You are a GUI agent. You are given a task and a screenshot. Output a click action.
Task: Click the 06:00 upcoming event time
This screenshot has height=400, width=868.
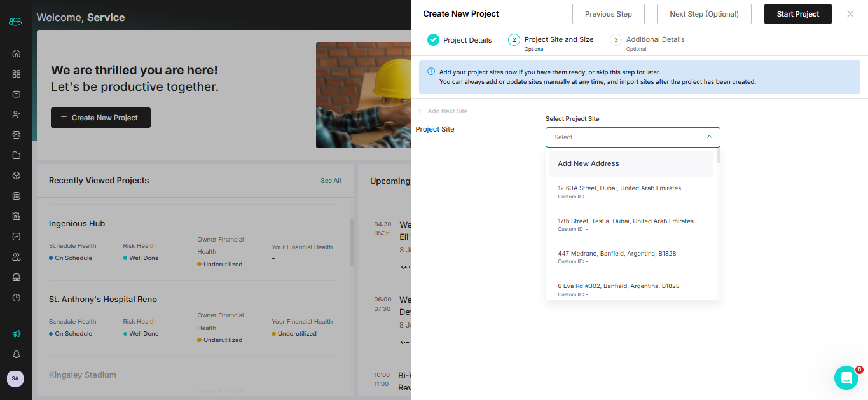pos(382,300)
